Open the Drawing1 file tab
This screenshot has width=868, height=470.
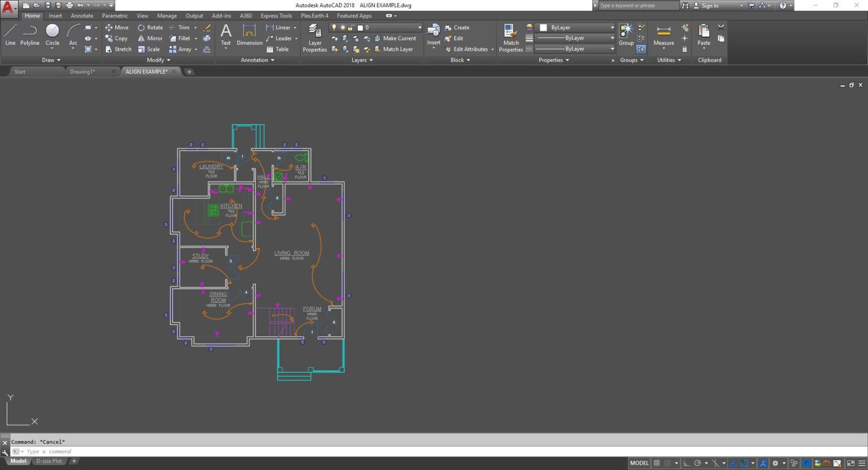point(83,72)
